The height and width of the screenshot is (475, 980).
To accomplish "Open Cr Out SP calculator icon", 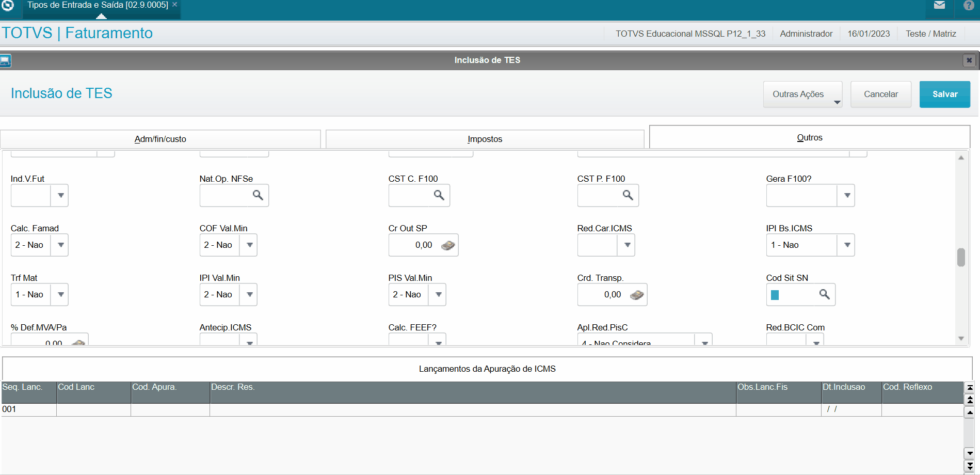I will 448,245.
